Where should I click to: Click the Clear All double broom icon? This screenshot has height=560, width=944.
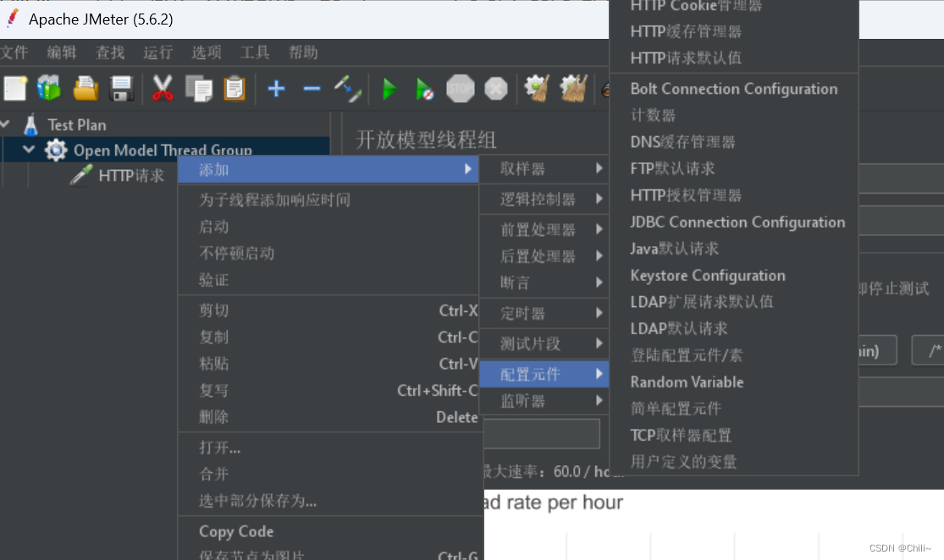(x=574, y=89)
